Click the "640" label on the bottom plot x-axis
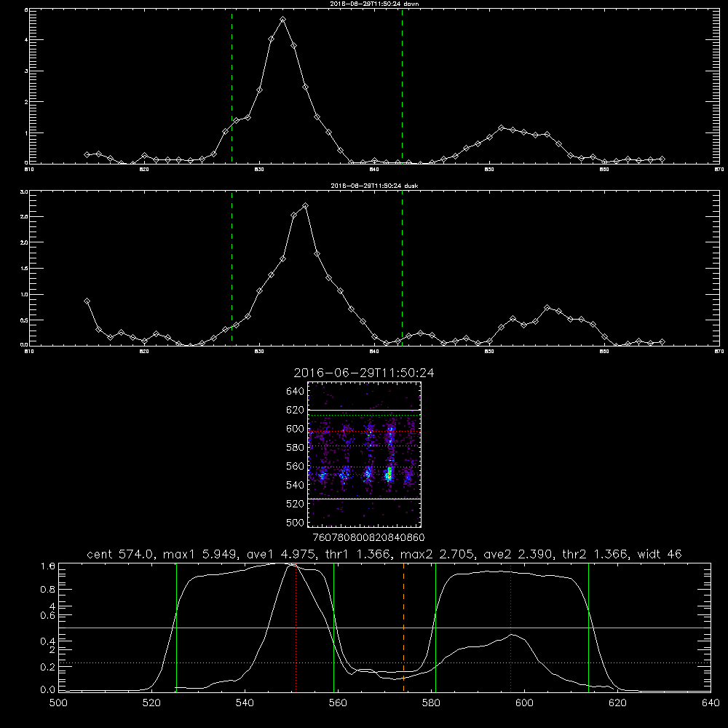 pyautogui.click(x=711, y=703)
